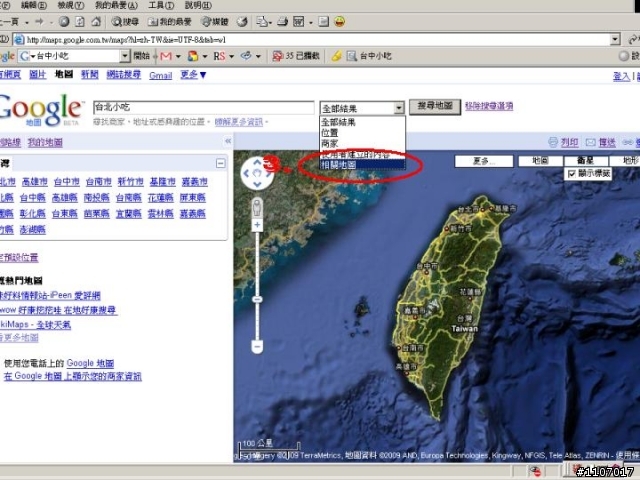Click the find 台中小吃 word button in toolbar
The image size is (640, 480).
(x=369, y=56)
